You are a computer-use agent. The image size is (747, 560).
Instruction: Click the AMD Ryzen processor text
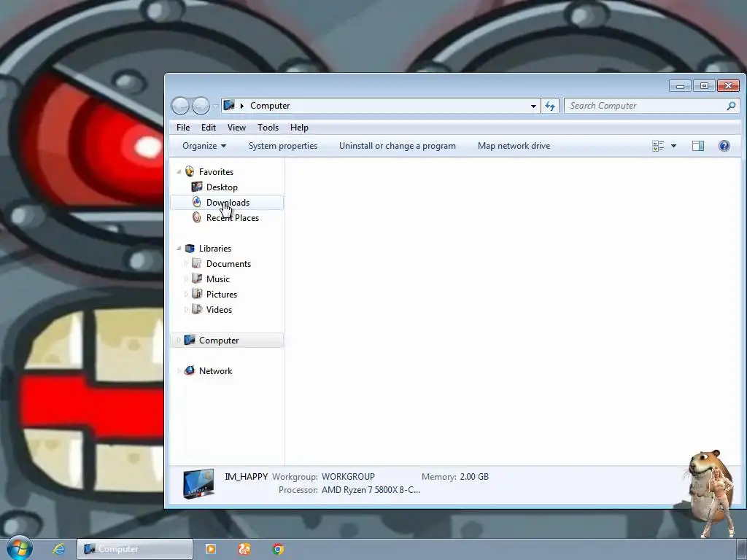(x=371, y=490)
